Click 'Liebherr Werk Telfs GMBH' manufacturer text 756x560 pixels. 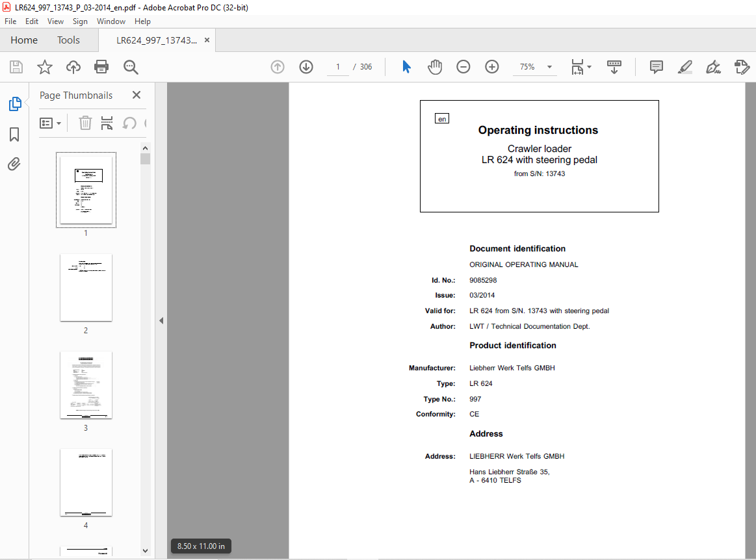point(512,368)
